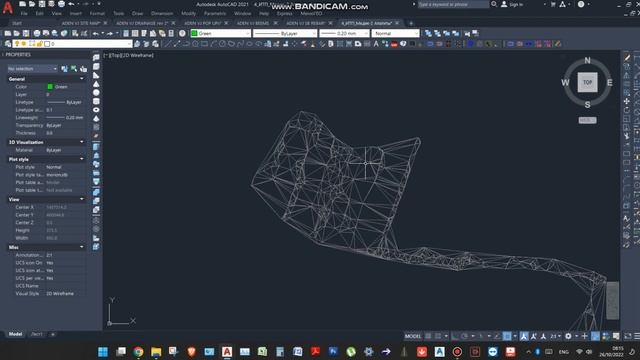Toggle MODEL space button

[413, 336]
